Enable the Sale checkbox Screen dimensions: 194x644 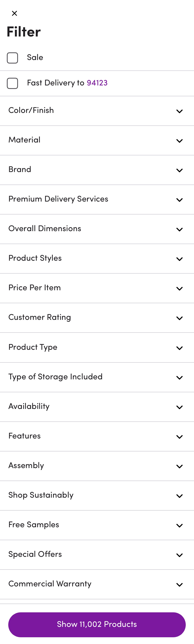[x=12, y=58]
